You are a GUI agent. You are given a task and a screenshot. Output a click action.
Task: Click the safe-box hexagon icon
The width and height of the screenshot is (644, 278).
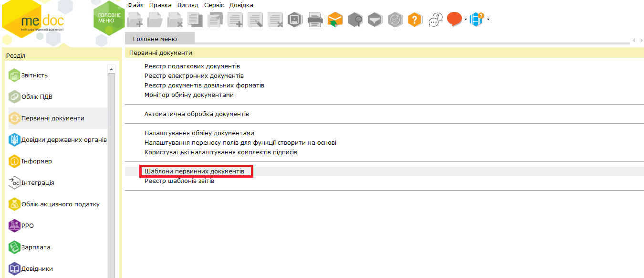tap(295, 20)
